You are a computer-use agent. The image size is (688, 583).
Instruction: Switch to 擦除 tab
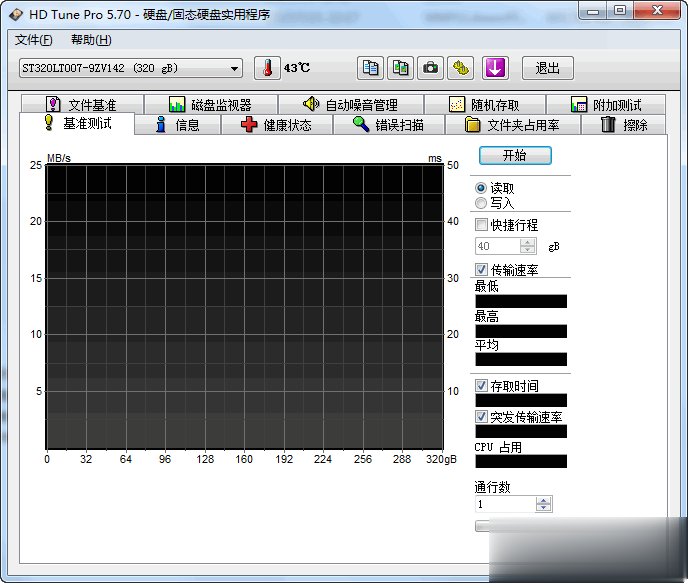coord(624,125)
